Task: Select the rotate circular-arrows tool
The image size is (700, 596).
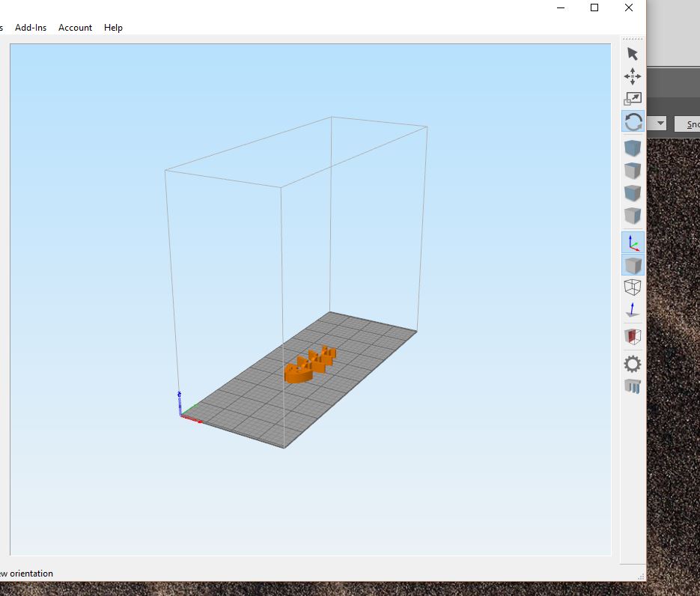Action: 633,121
